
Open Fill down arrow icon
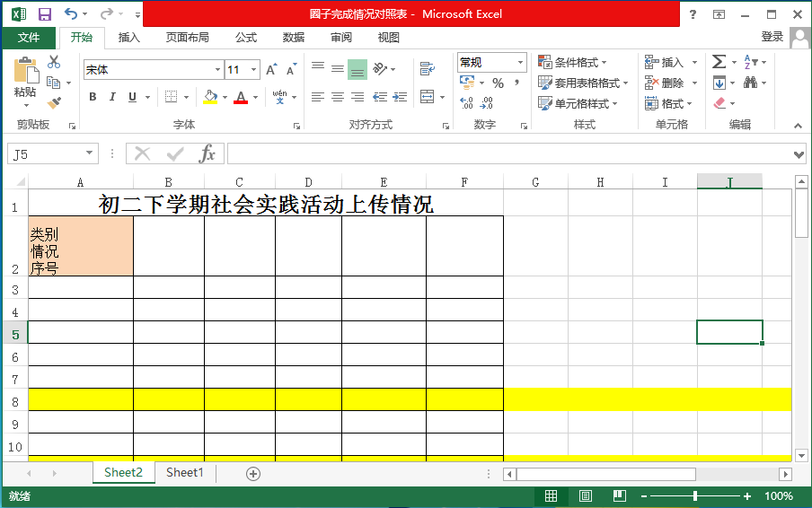[x=719, y=83]
